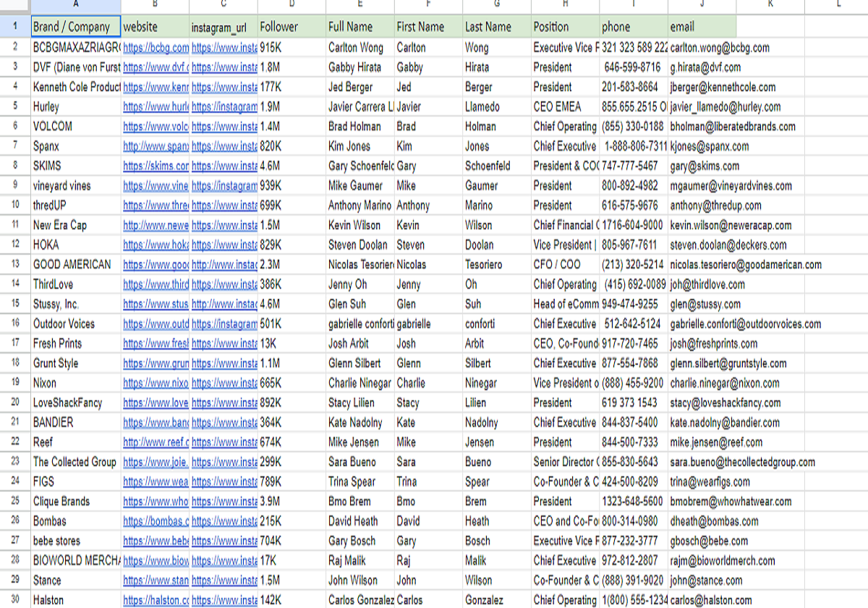Select row 25 using its row number
Screen dimensions: 868x608
[x=15, y=501]
